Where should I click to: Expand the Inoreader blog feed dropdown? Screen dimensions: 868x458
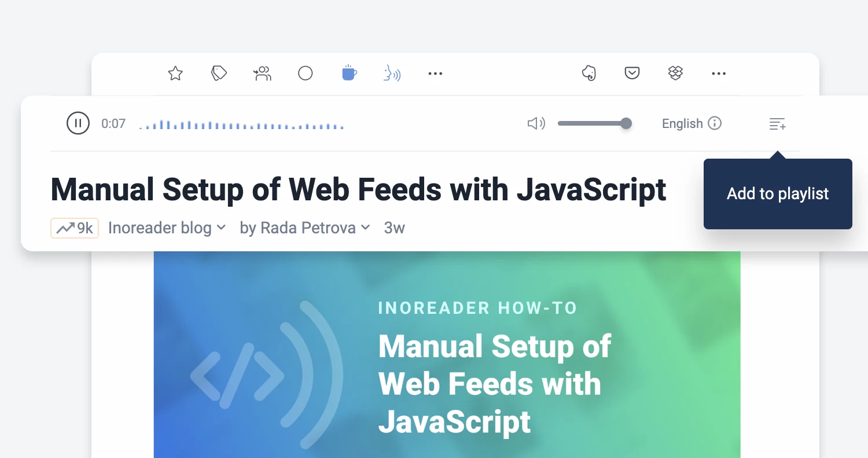pos(167,228)
